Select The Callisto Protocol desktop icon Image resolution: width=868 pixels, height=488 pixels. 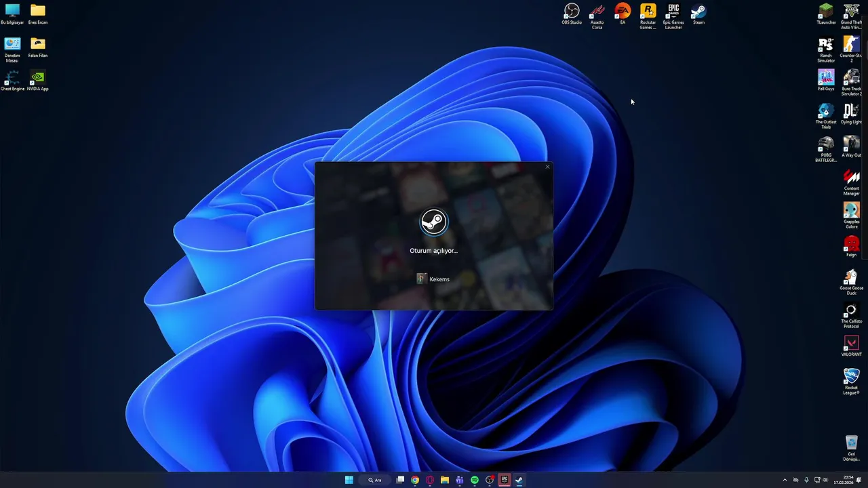852,315
